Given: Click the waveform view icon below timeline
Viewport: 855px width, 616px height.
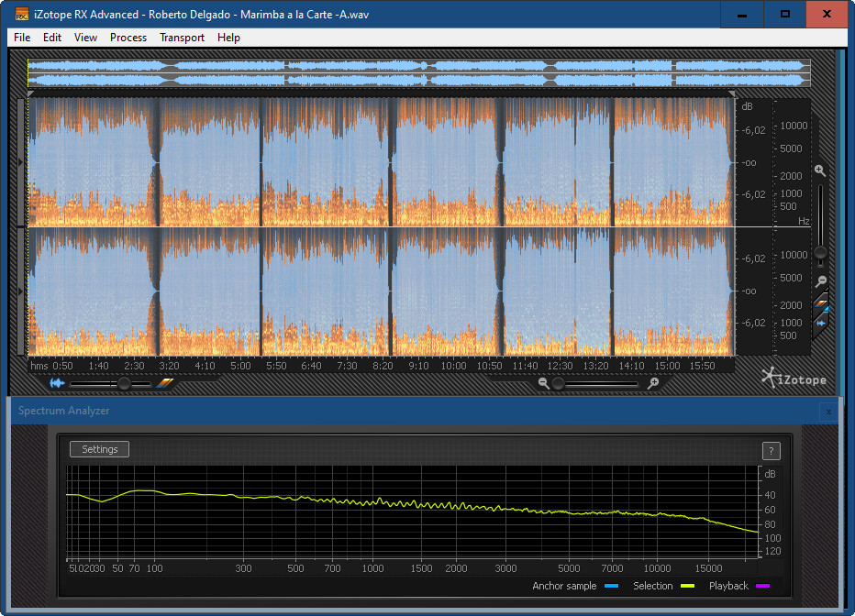Looking at the screenshot, I should coord(57,383).
